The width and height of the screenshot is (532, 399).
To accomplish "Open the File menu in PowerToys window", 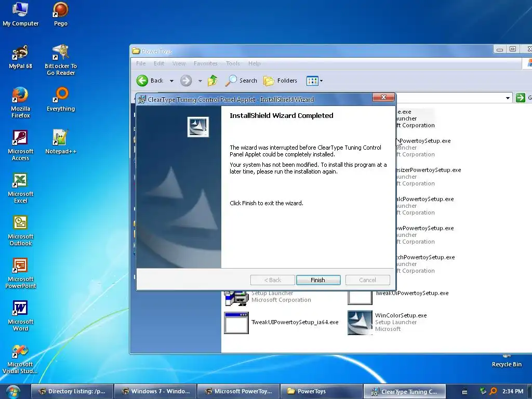I will click(x=141, y=63).
